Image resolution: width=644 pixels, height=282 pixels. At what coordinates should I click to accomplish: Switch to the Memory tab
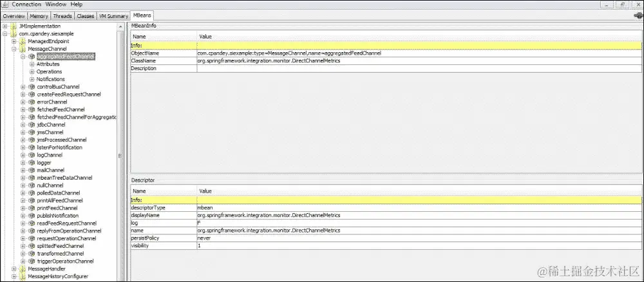click(39, 16)
